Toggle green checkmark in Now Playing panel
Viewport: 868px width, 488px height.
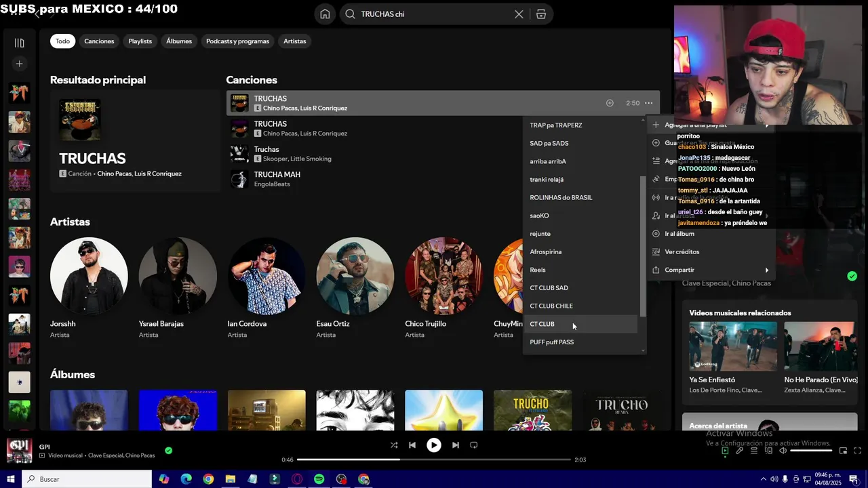tap(852, 276)
